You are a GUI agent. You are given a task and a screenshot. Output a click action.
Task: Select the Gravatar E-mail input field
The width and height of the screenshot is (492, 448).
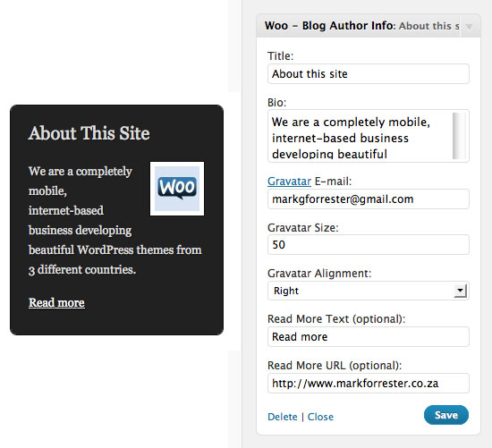[x=369, y=199]
